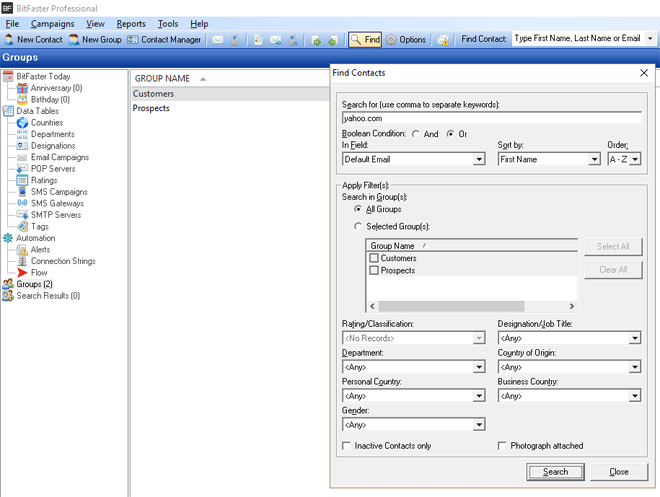Click the New Group toolbar icon
660x497 pixels.
click(x=95, y=40)
